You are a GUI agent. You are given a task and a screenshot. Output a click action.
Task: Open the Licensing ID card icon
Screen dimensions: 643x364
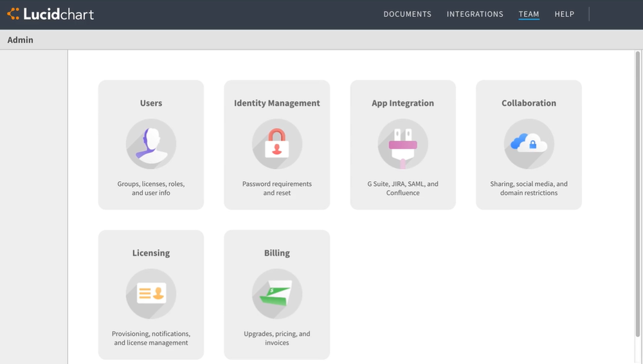(x=151, y=294)
